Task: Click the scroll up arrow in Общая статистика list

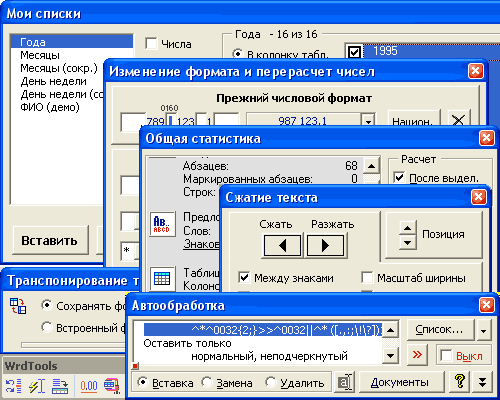Action: pos(372,165)
